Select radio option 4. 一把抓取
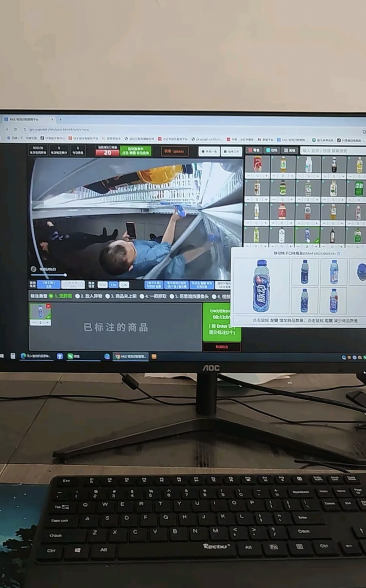Viewport: 366px width, 588px height. (142, 296)
